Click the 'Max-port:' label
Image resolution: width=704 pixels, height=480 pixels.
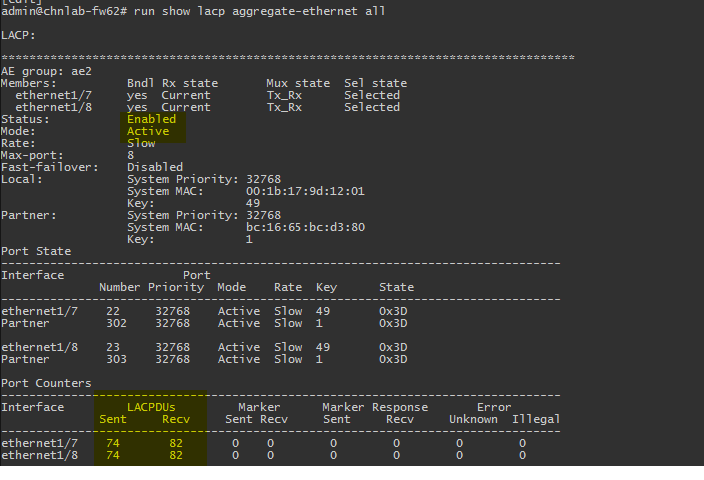(32, 155)
